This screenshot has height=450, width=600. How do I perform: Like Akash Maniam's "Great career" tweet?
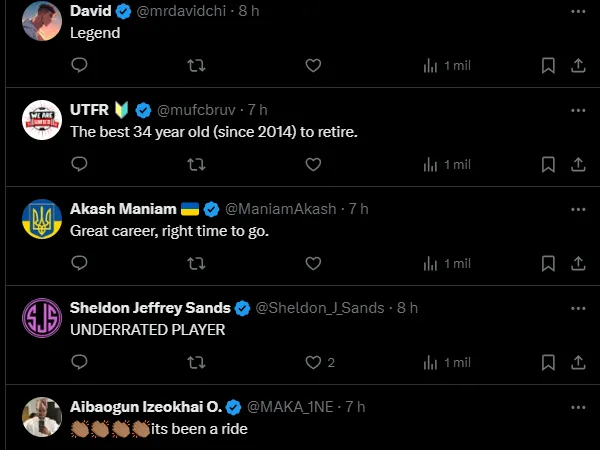coord(313,263)
